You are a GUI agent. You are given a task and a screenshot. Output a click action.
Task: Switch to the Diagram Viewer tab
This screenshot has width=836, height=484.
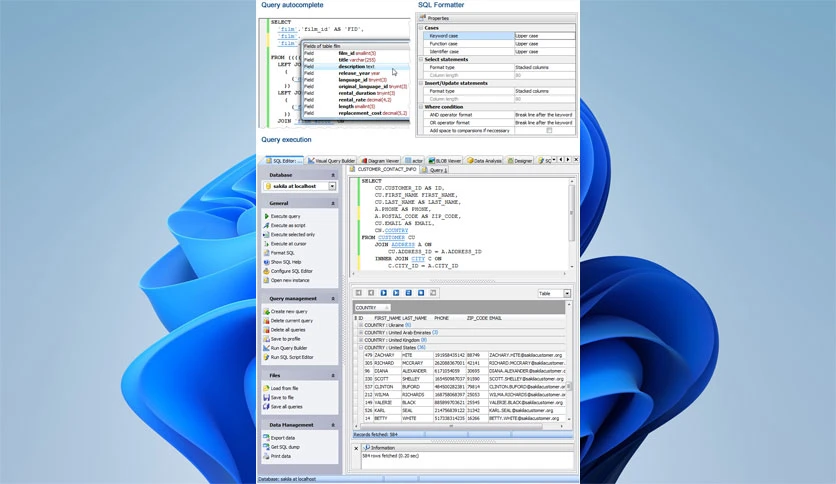[x=380, y=160]
